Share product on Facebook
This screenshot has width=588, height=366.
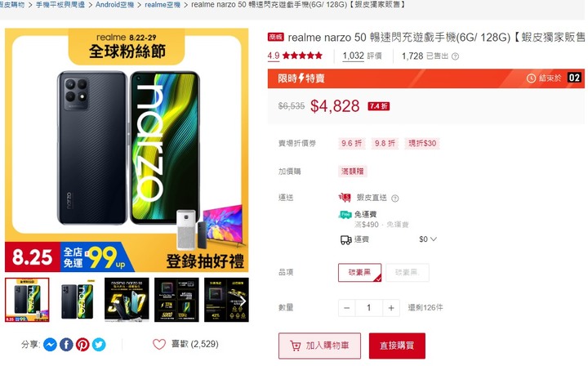point(66,344)
